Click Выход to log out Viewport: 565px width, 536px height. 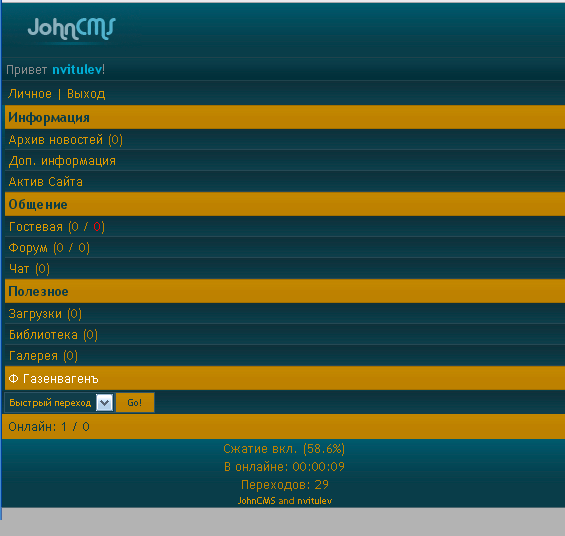coord(86,94)
